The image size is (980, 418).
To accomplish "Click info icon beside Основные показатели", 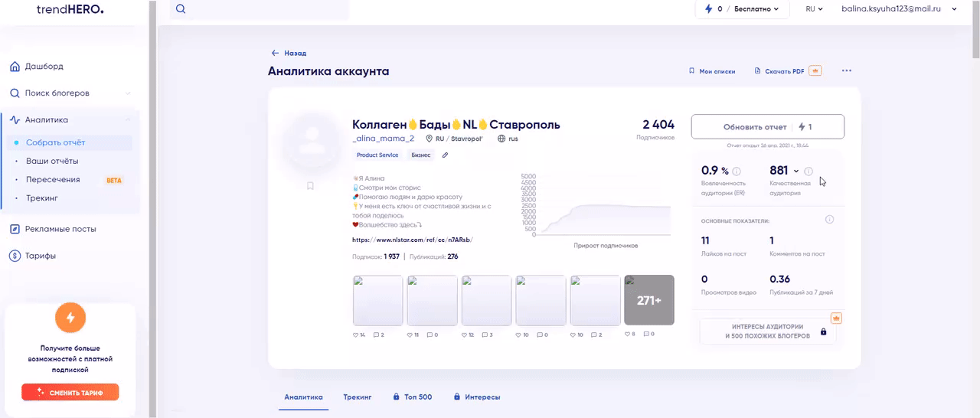I will click(x=830, y=220).
